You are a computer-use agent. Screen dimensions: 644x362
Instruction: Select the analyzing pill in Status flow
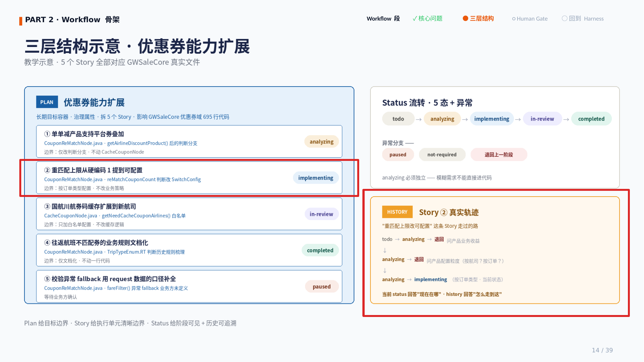pos(442,119)
